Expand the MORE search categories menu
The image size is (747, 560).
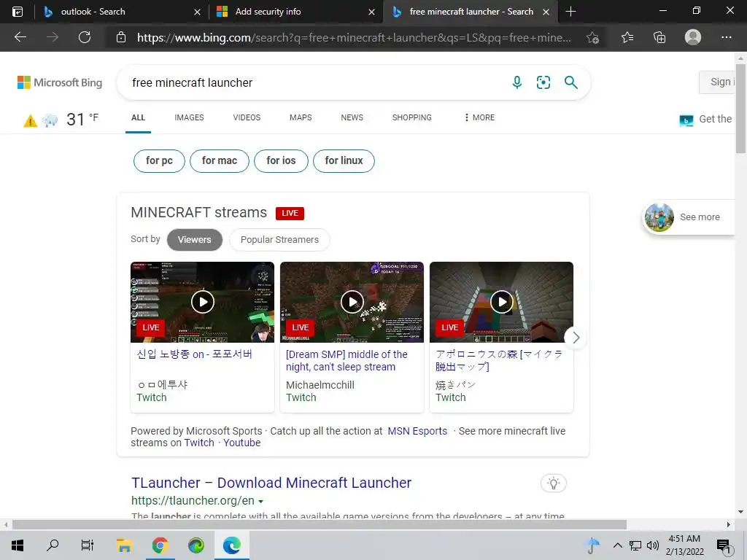[479, 117]
